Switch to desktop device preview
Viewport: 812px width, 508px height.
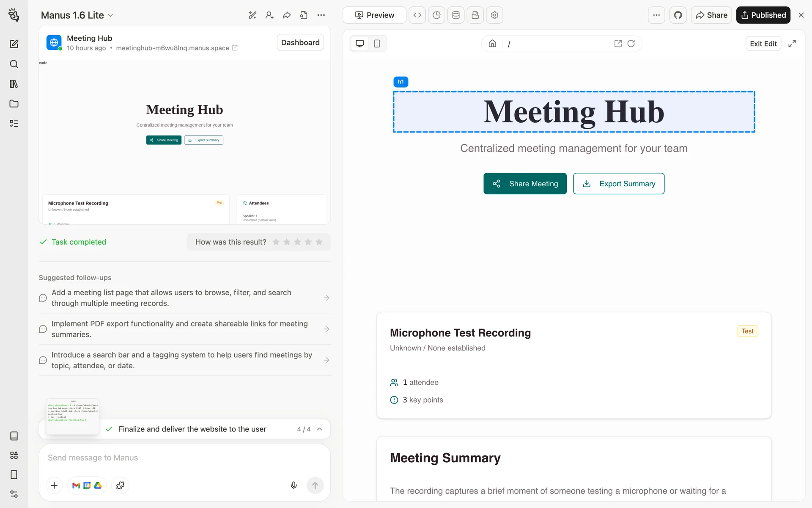tap(360, 44)
